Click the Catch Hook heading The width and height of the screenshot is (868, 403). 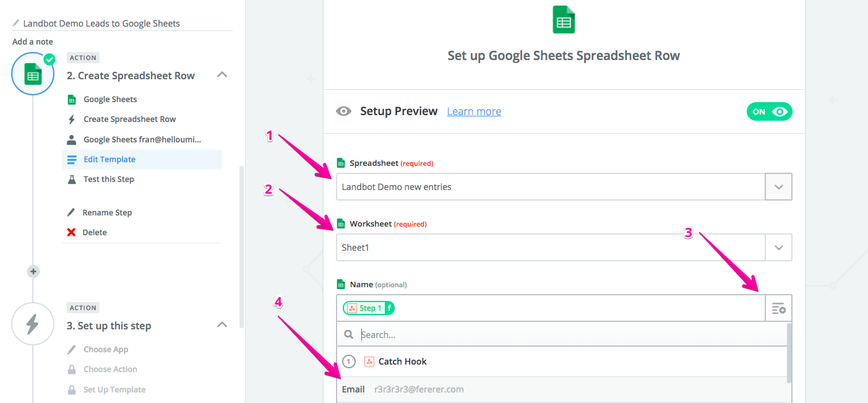(402, 362)
